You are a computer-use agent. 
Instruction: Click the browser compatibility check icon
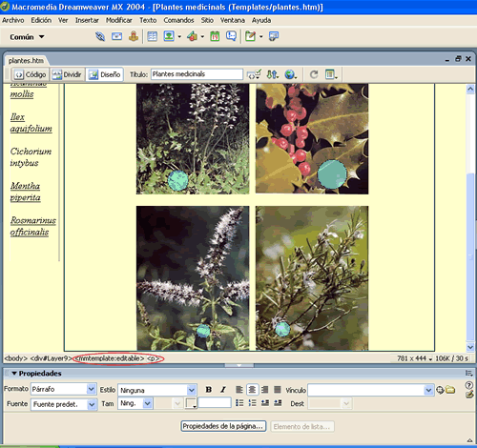[254, 74]
